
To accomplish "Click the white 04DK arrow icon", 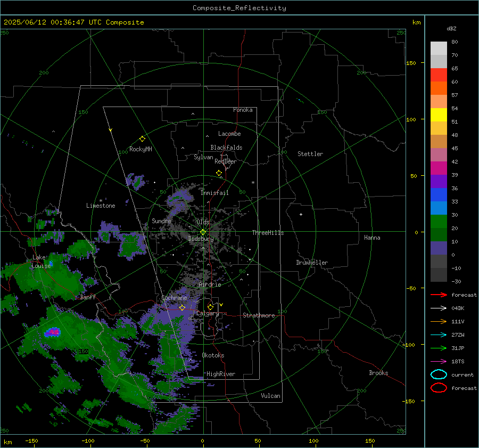I will [x=439, y=308].
